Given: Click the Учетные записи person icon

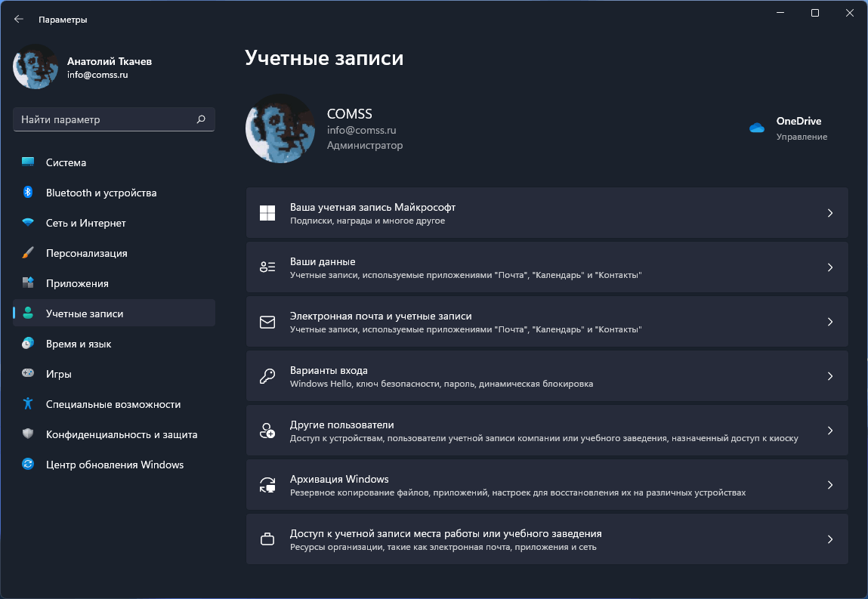Looking at the screenshot, I should (28, 313).
